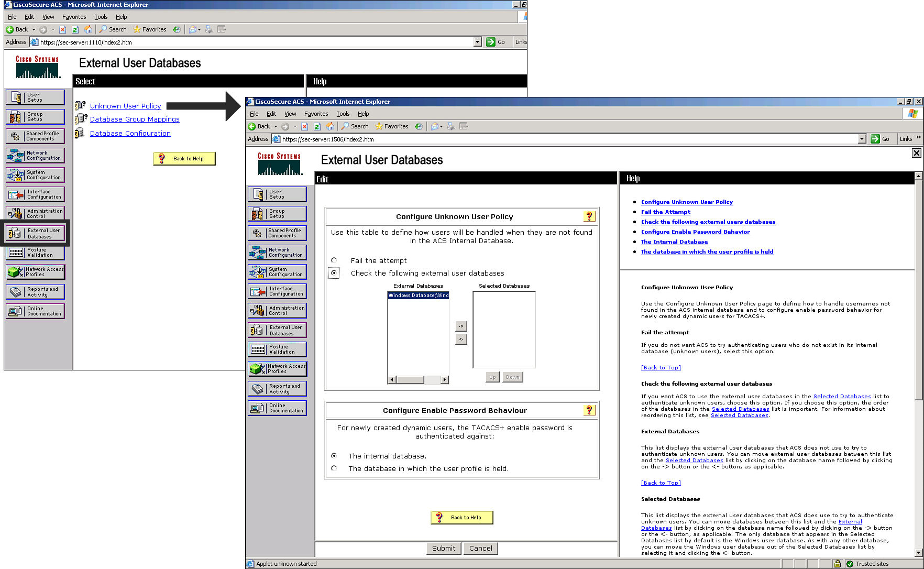924x569 pixels.
Task: Click Cancel button
Action: coord(481,548)
